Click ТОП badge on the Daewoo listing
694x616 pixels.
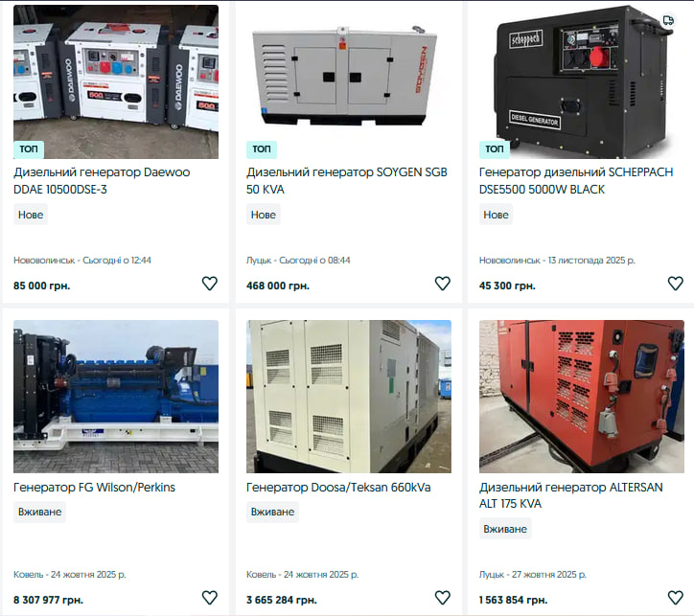pos(29,149)
